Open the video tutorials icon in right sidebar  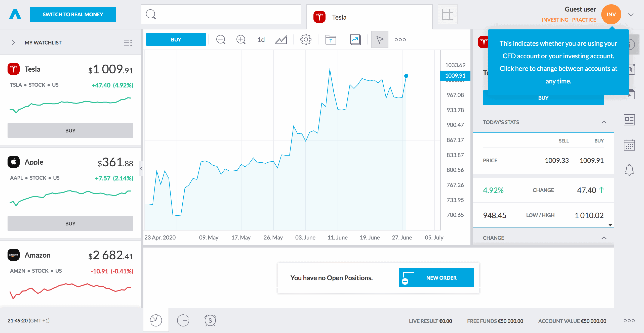[x=629, y=95]
